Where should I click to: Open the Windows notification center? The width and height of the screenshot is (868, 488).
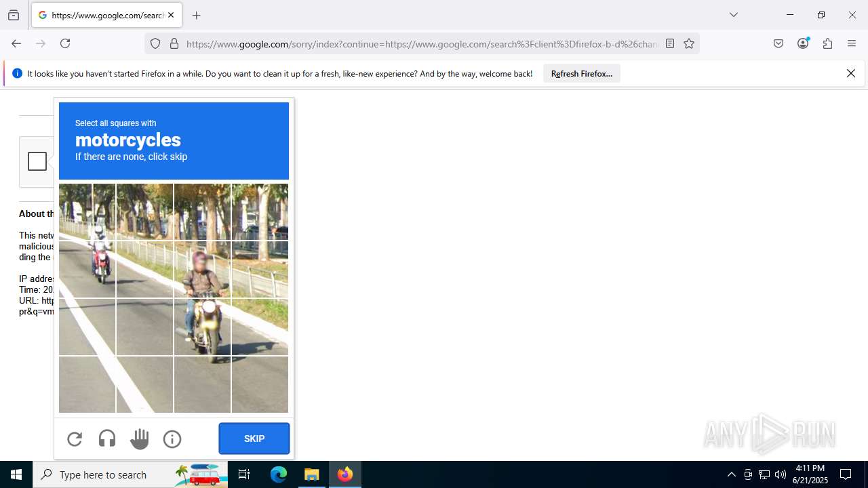[846, 474]
